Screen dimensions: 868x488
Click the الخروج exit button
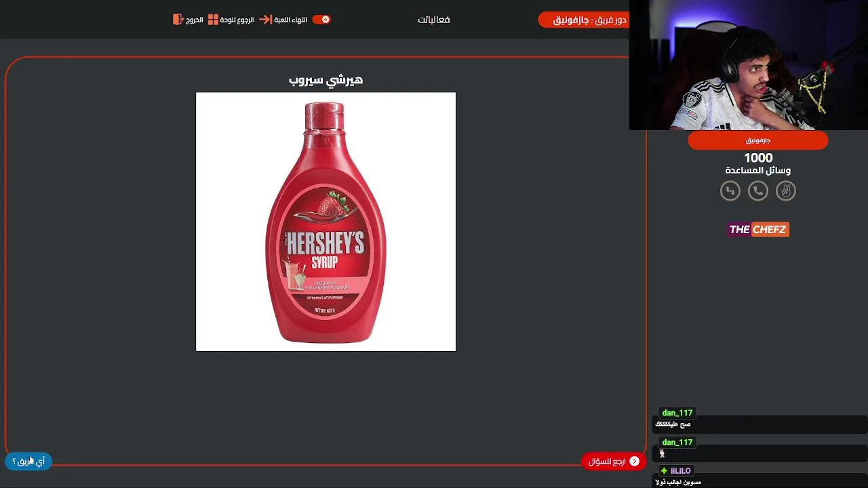pyautogui.click(x=188, y=20)
